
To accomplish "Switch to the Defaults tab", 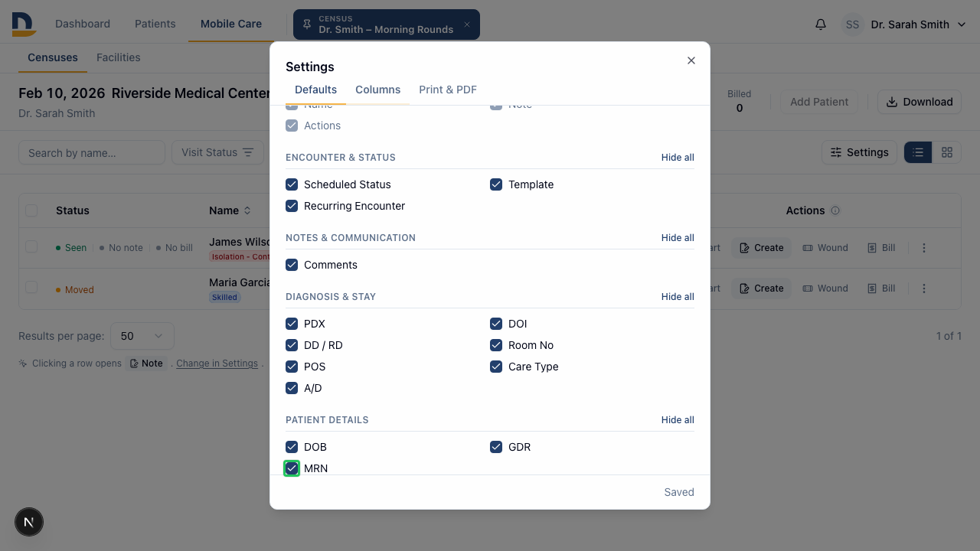I will click(315, 90).
